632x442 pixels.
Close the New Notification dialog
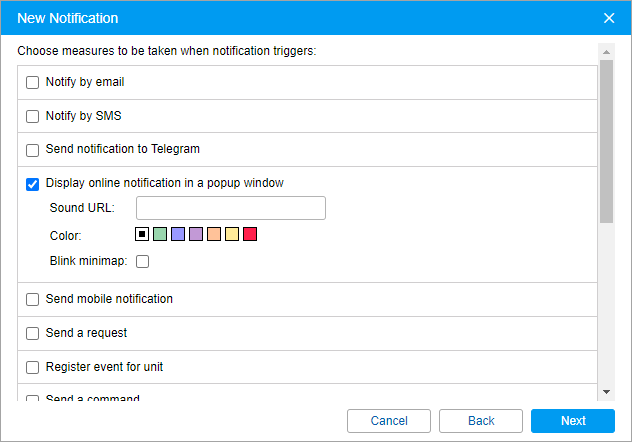(x=609, y=18)
